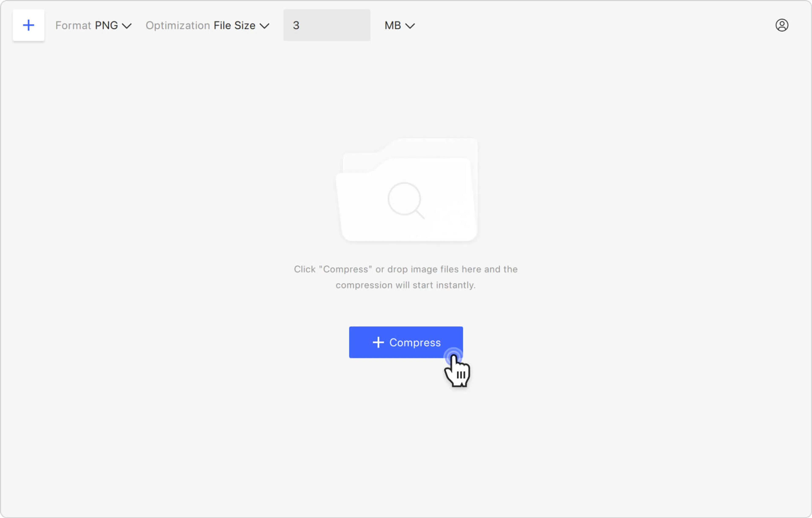Open the user account profile icon

[781, 25]
